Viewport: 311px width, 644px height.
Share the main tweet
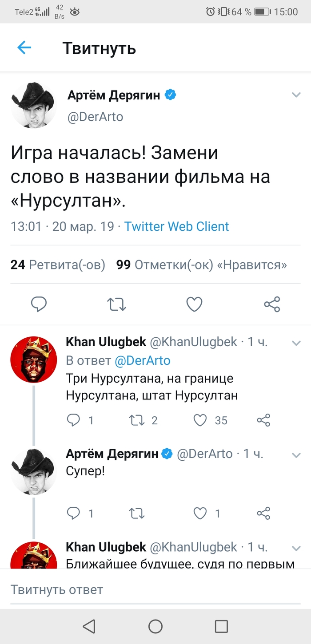272,304
